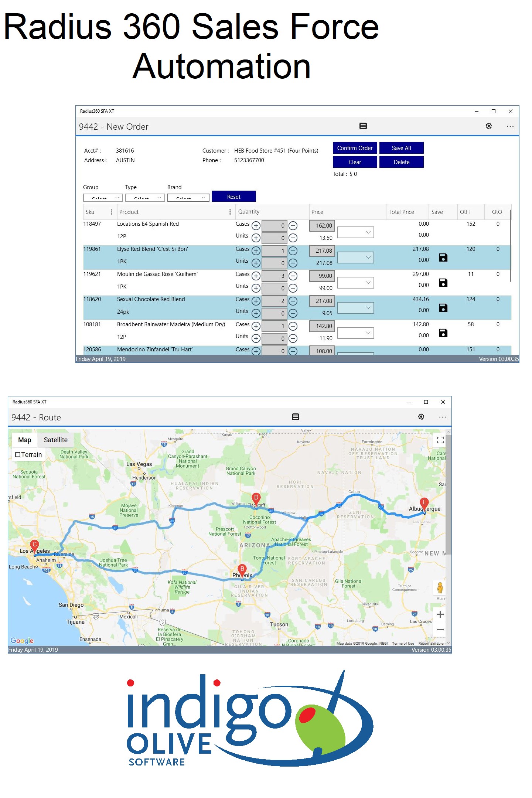Decrease Cases for Moulin de Gassac Rose

coord(293,276)
